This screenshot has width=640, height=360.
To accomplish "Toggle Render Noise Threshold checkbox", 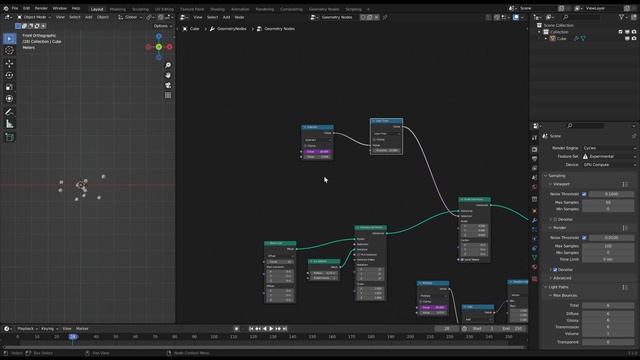I will (x=584, y=238).
